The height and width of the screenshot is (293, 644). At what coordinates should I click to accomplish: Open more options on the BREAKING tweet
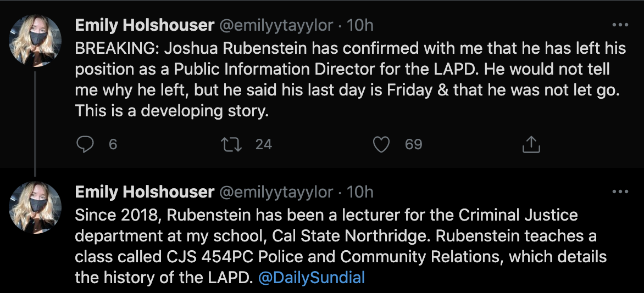pyautogui.click(x=620, y=25)
